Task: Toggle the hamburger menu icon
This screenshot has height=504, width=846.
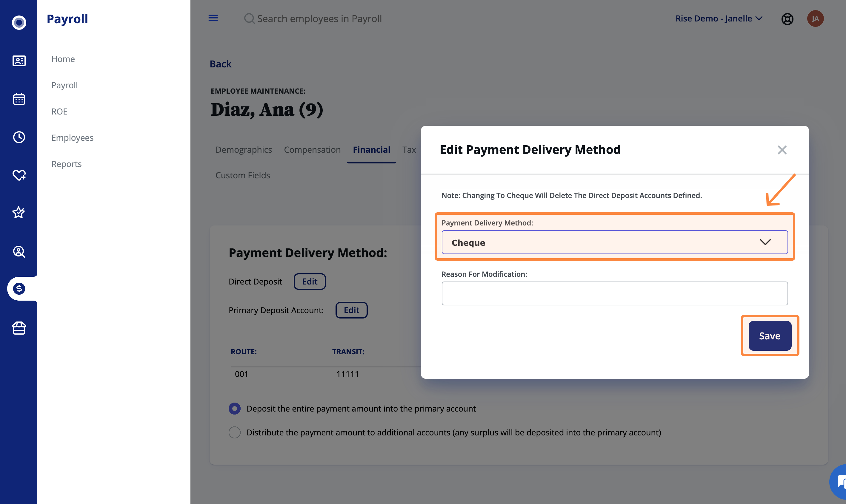Action: (x=213, y=18)
